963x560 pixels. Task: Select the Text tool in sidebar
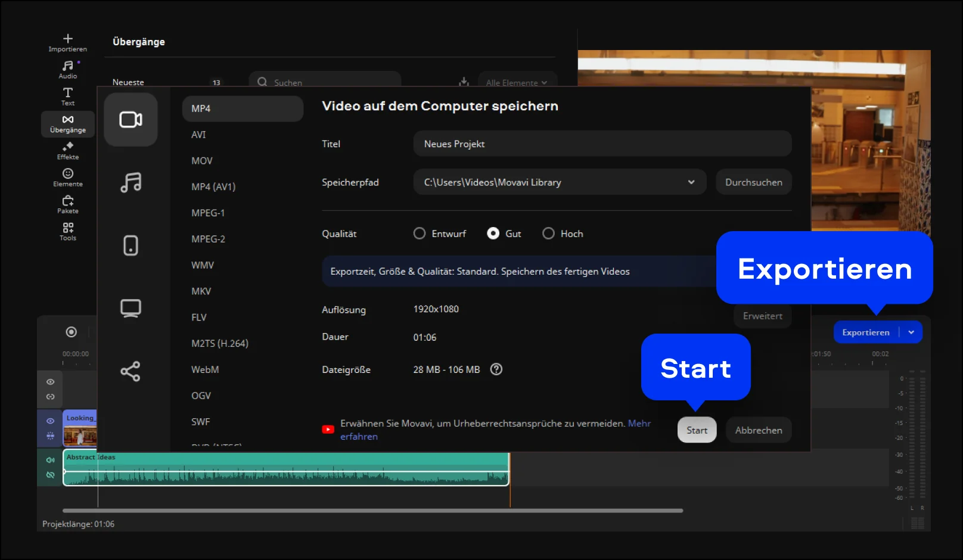coord(67,96)
